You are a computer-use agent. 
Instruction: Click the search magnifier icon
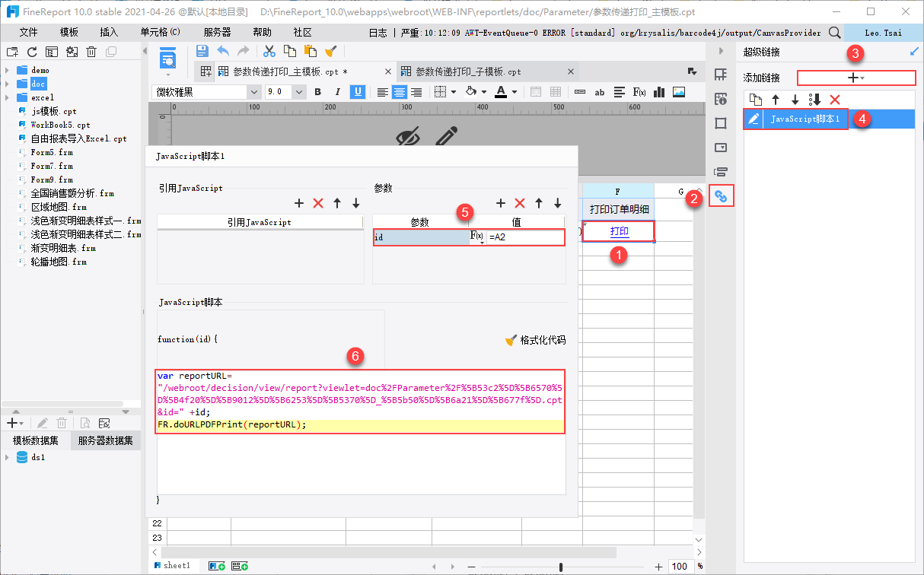(835, 33)
